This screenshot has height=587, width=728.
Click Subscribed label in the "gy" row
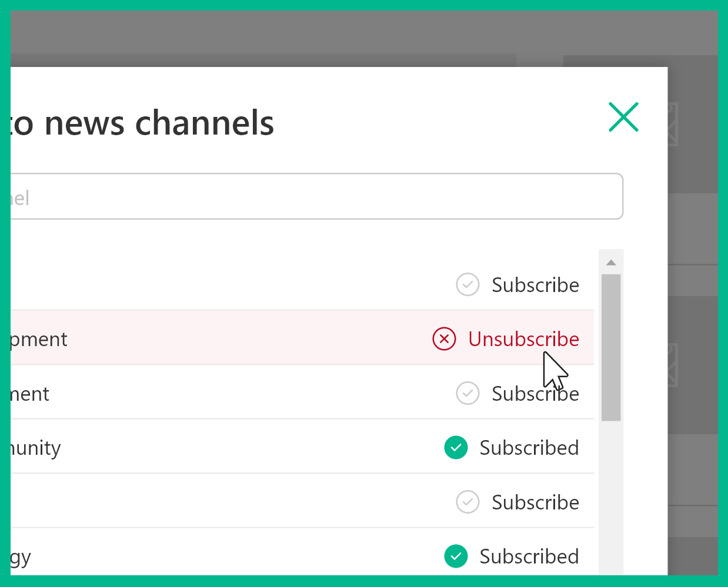click(x=529, y=556)
